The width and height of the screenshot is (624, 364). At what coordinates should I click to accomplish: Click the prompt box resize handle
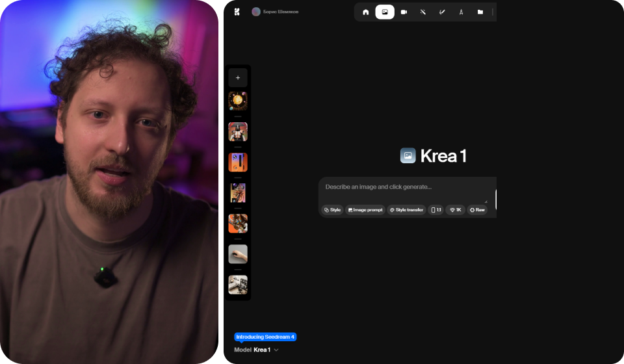coord(486,201)
